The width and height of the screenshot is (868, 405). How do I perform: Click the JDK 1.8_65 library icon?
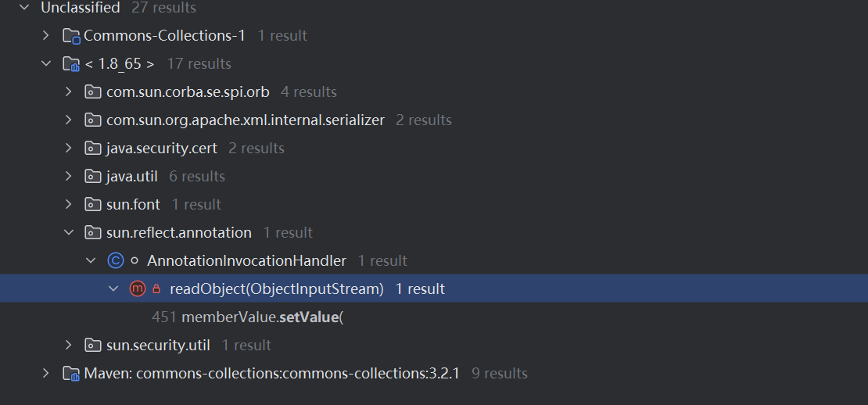click(71, 64)
